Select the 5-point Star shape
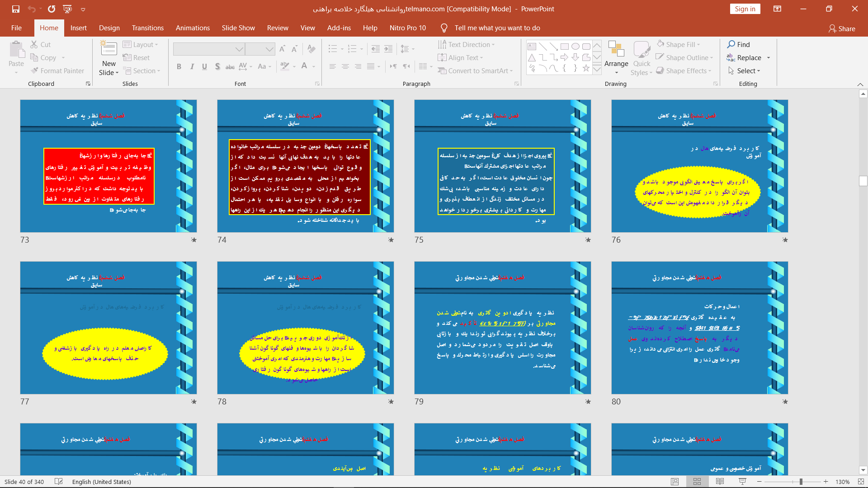 [x=586, y=68]
